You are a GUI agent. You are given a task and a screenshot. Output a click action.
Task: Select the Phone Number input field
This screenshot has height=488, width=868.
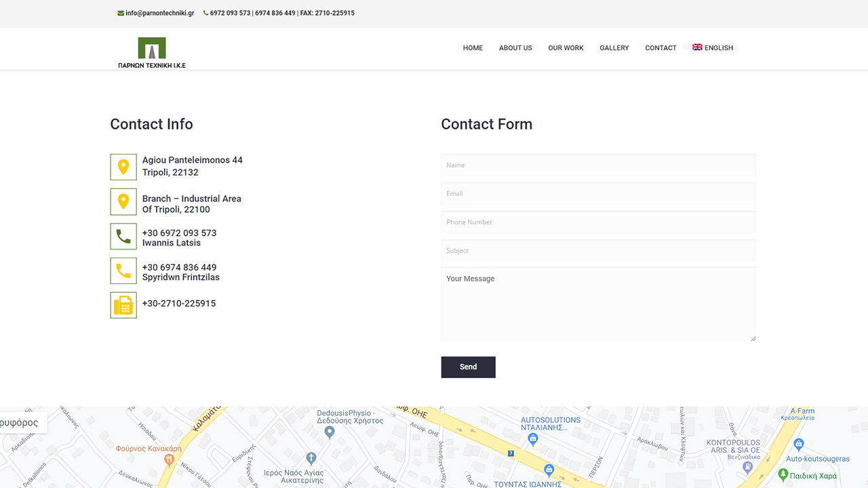click(x=598, y=222)
